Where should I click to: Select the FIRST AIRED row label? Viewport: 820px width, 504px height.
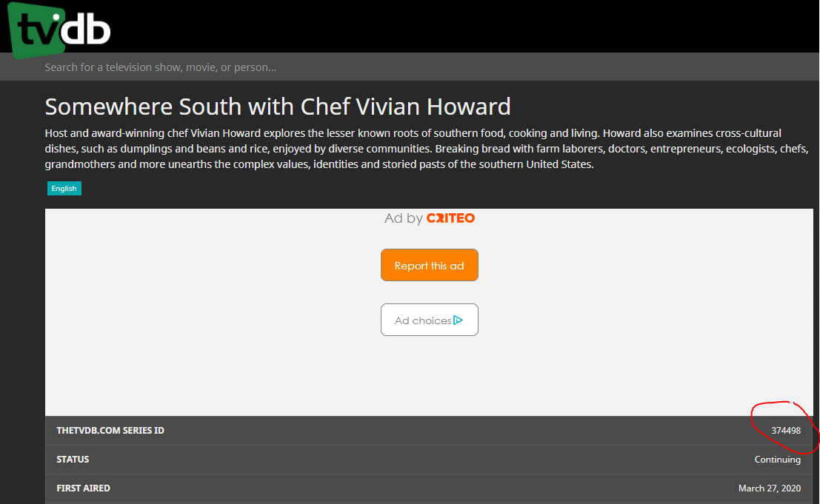click(x=83, y=488)
